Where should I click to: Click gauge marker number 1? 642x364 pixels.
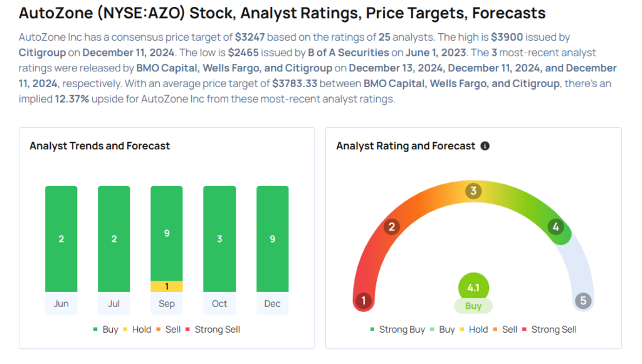click(x=363, y=301)
